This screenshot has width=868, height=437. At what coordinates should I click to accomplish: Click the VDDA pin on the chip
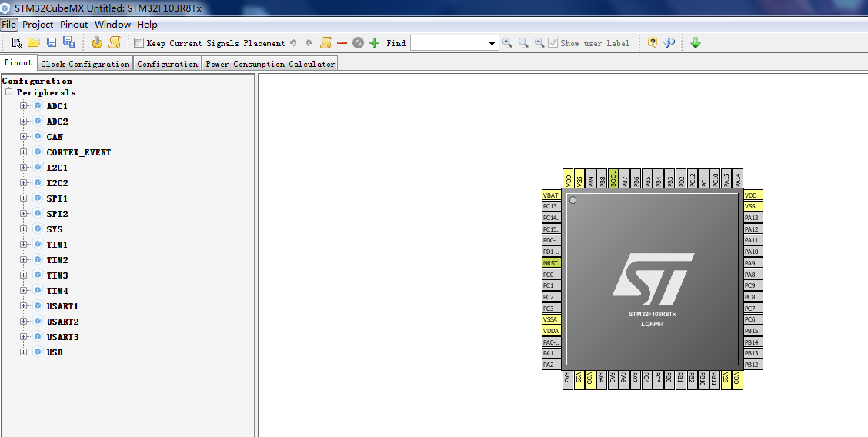coord(552,331)
